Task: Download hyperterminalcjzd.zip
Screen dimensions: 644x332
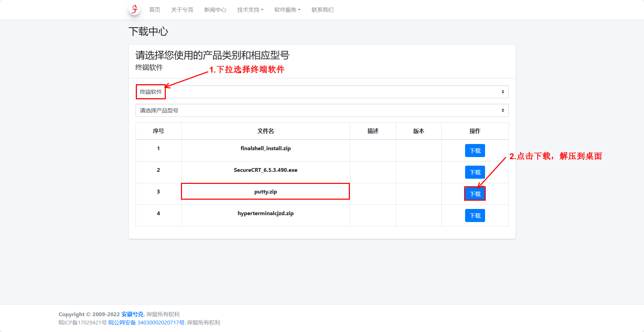Action: click(x=475, y=215)
